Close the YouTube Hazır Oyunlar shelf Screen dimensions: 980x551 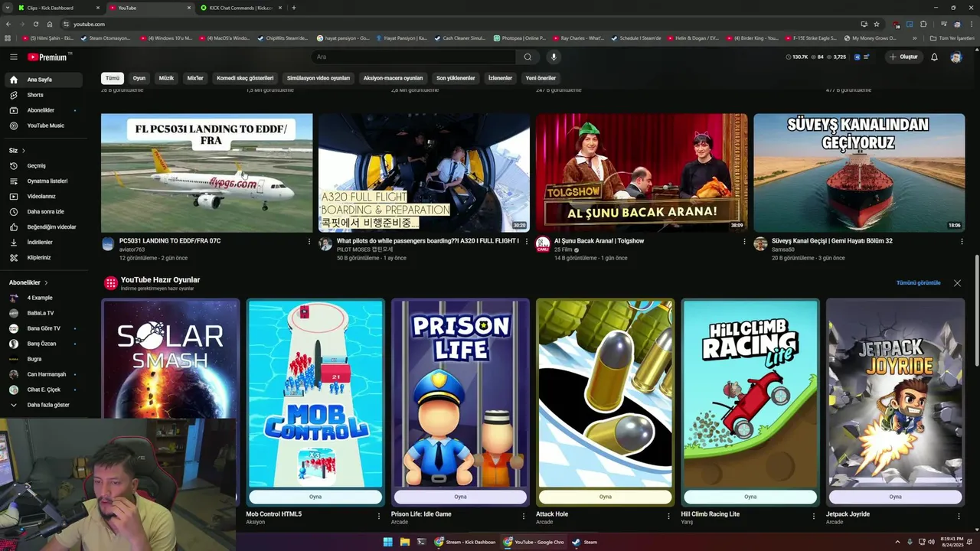pyautogui.click(x=957, y=283)
